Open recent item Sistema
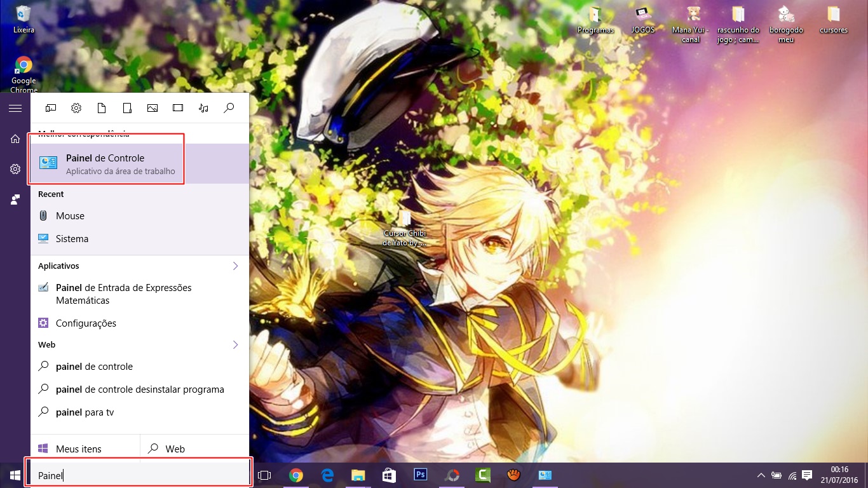Image resolution: width=868 pixels, height=488 pixels. pos(140,239)
